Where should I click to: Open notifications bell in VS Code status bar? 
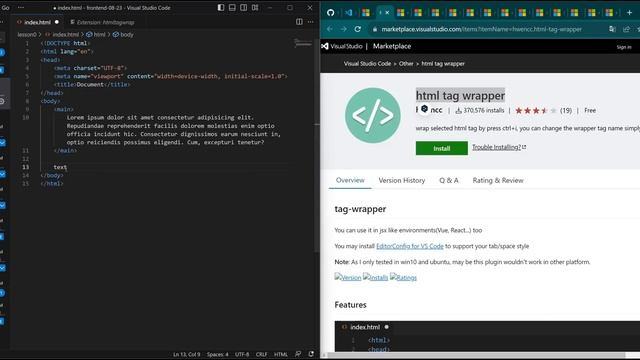tap(311, 354)
